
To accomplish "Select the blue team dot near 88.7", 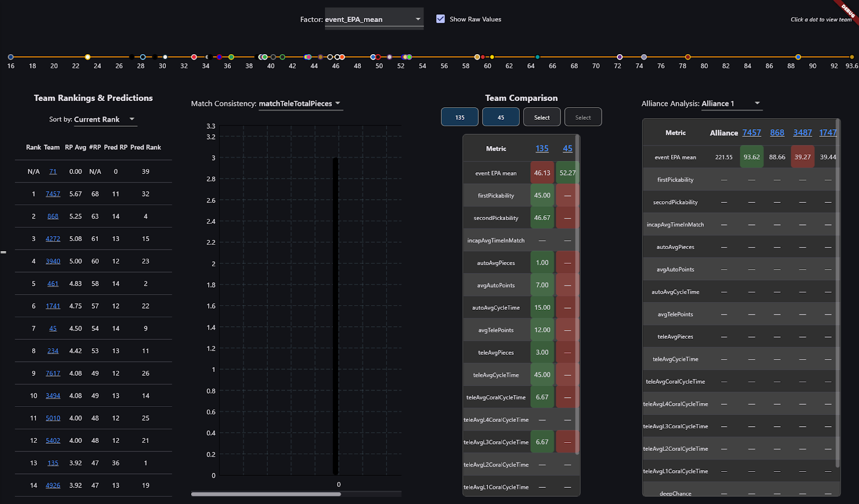I will 798,57.
